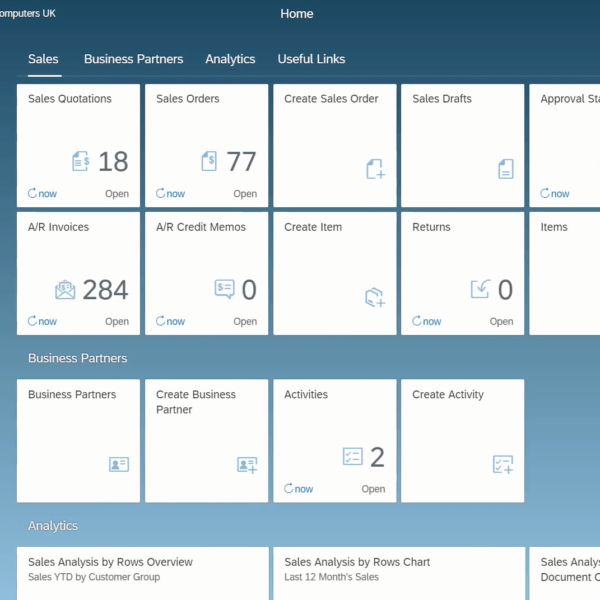Click the 2 open activities count

click(377, 457)
